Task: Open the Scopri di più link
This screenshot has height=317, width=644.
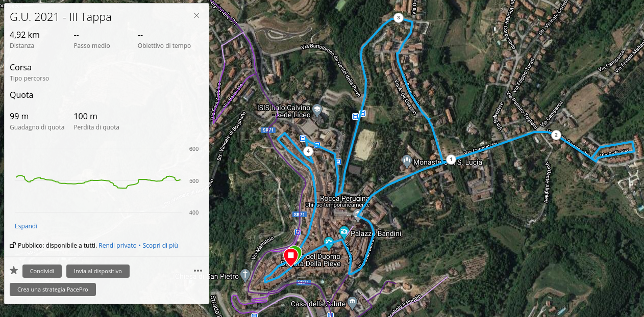Action: 160,245
